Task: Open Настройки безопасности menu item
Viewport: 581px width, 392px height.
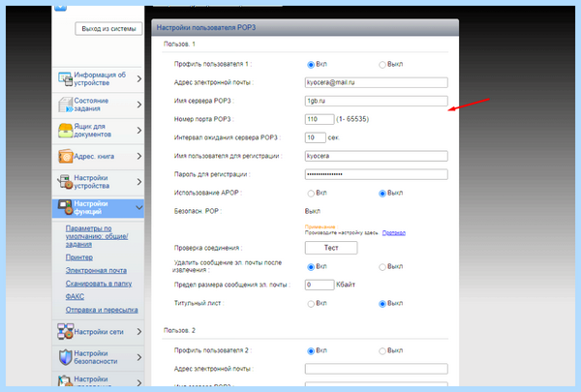Action: (x=98, y=357)
